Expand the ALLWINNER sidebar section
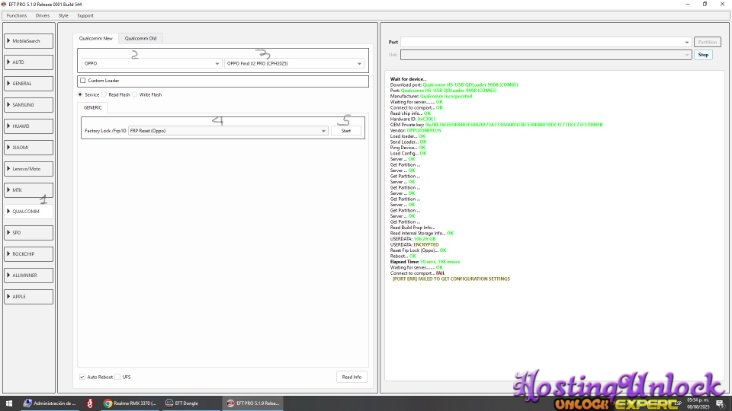This screenshot has width=732, height=411. pyautogui.click(x=29, y=275)
